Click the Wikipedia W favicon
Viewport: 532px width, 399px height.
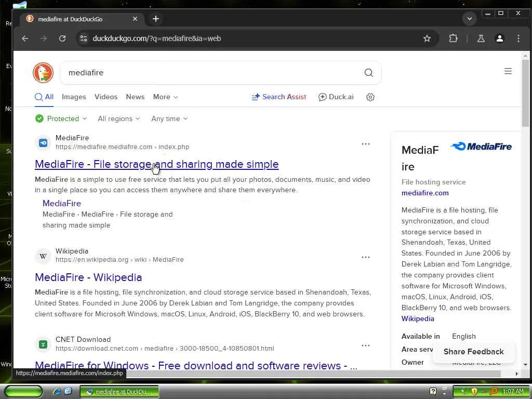(43, 256)
